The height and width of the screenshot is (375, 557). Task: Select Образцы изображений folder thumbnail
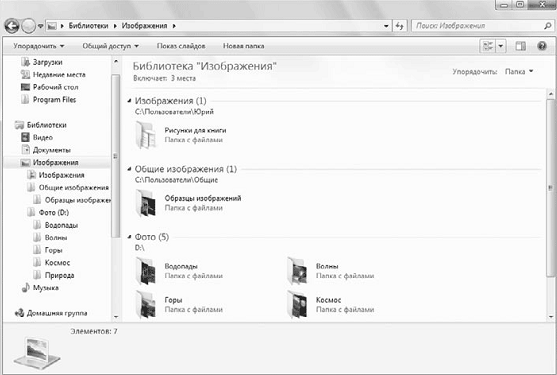point(146,203)
